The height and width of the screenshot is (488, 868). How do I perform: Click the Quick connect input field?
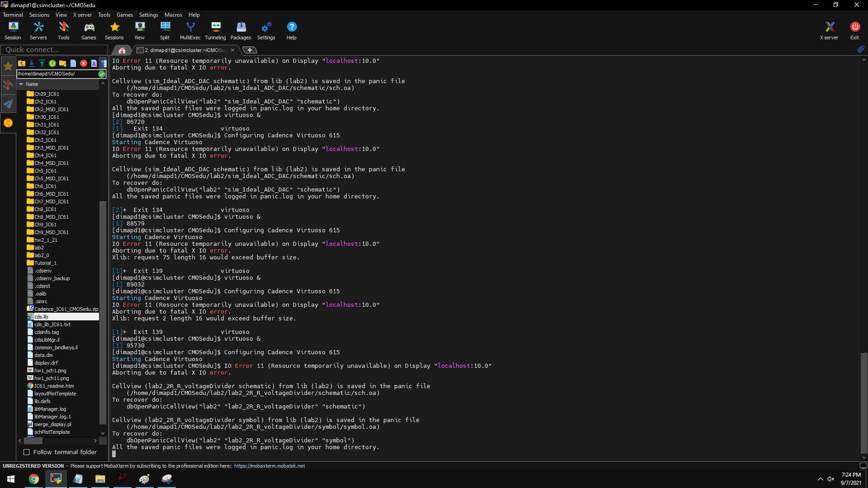pos(54,50)
